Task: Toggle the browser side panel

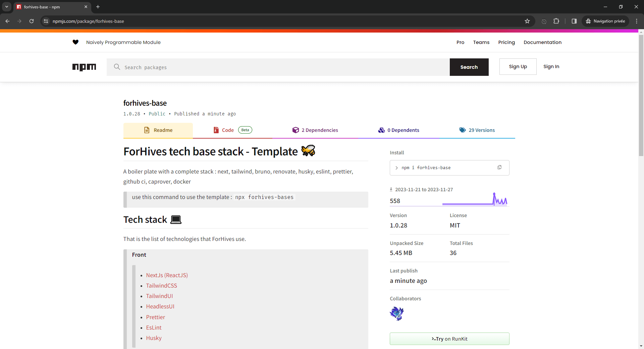Action: (x=574, y=21)
